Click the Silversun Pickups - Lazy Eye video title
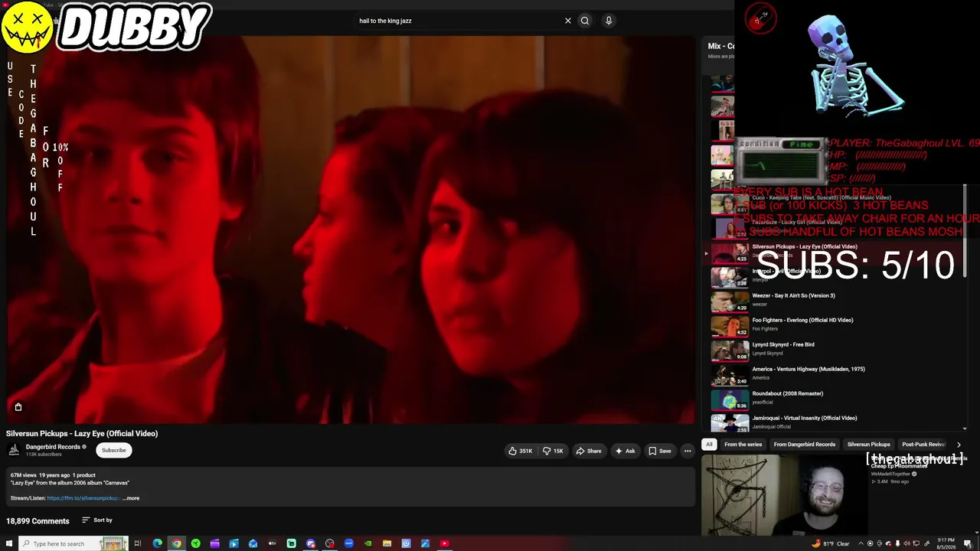Screen dimensions: 980x551 click(82, 433)
